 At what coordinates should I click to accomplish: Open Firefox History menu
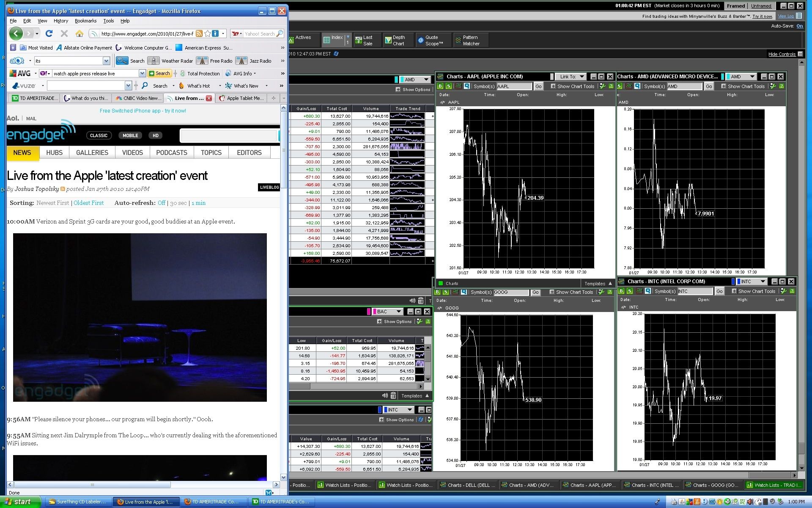tap(60, 21)
